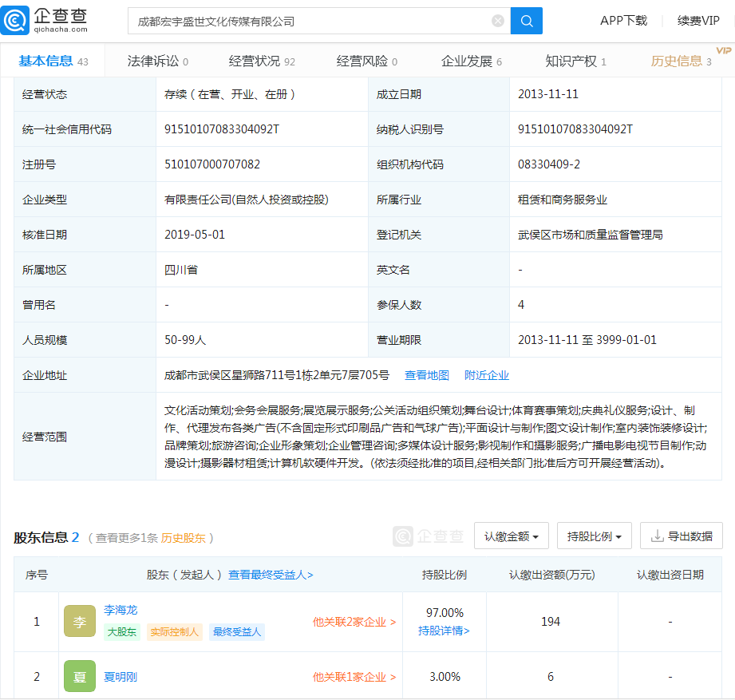Open 查看地图 for the company address
The height and width of the screenshot is (700, 735).
point(427,375)
